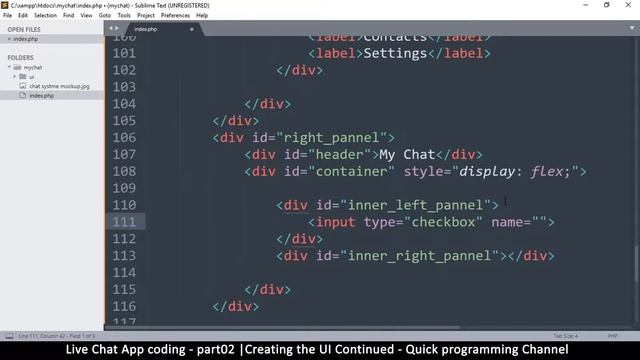Click "inner_right_pannel" id value

419,256
